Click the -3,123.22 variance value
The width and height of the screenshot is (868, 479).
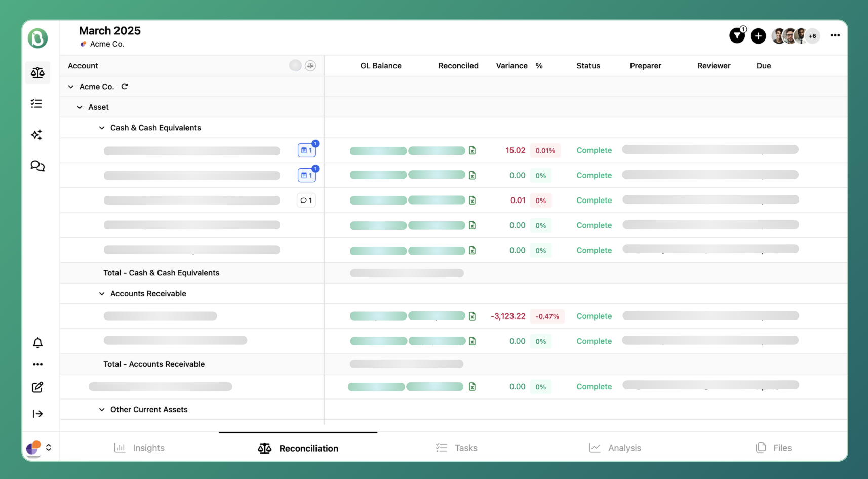508,316
